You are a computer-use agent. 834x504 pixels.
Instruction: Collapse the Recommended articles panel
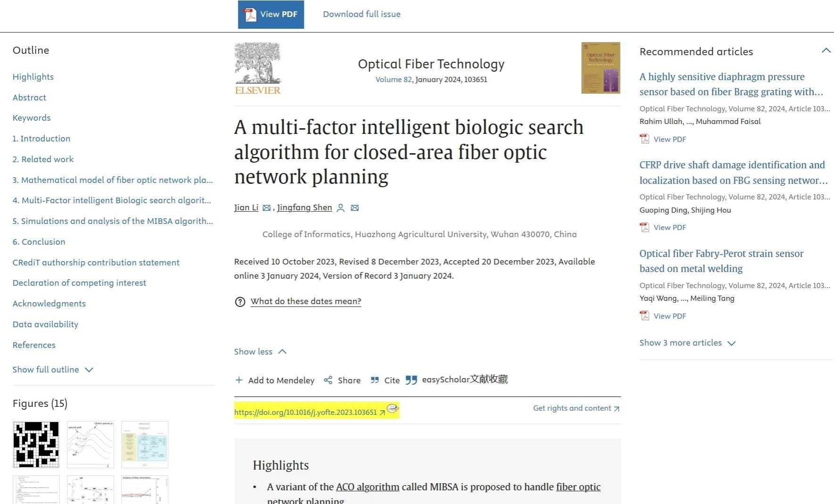click(826, 51)
